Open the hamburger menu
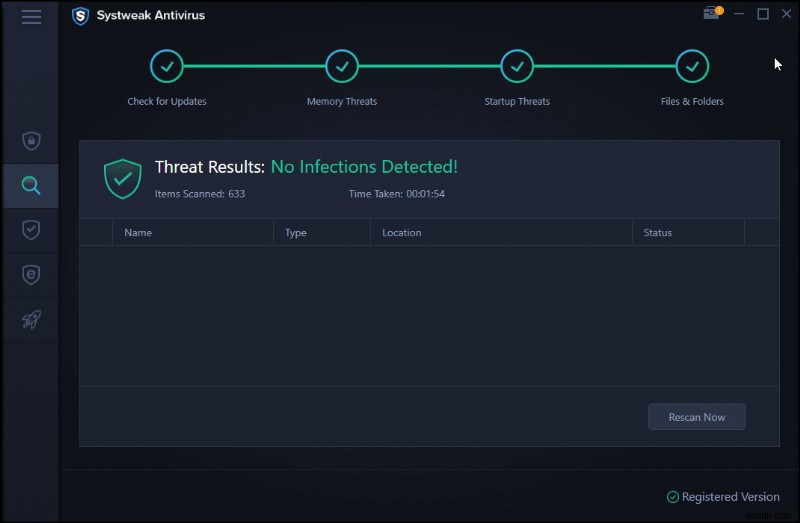 coord(31,16)
